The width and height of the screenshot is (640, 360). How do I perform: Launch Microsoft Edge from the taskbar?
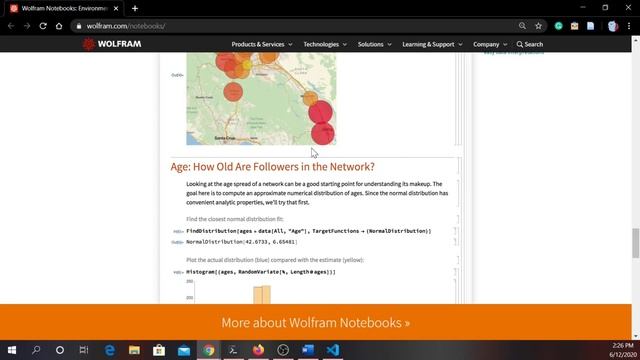click(x=110, y=350)
